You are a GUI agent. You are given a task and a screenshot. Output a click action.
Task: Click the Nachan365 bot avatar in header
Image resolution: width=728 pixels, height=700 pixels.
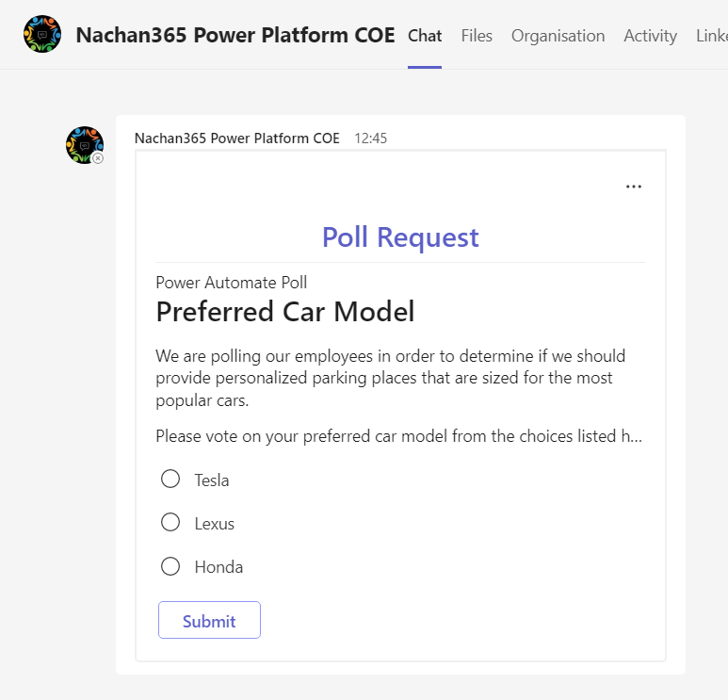tap(42, 35)
